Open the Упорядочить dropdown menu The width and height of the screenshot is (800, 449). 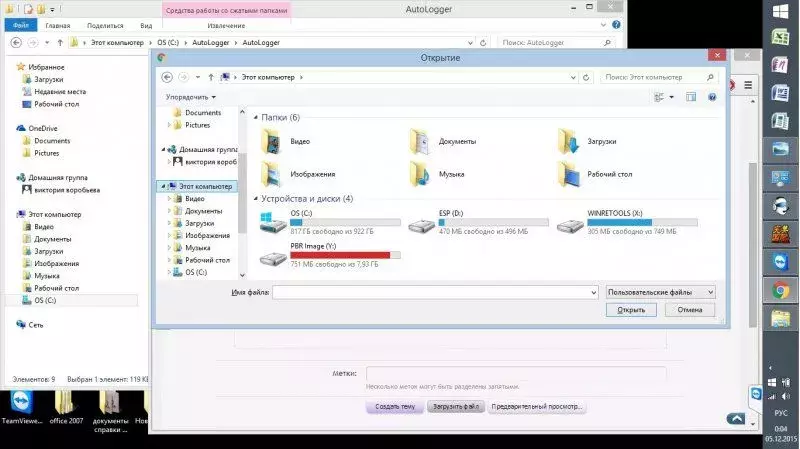click(190, 97)
